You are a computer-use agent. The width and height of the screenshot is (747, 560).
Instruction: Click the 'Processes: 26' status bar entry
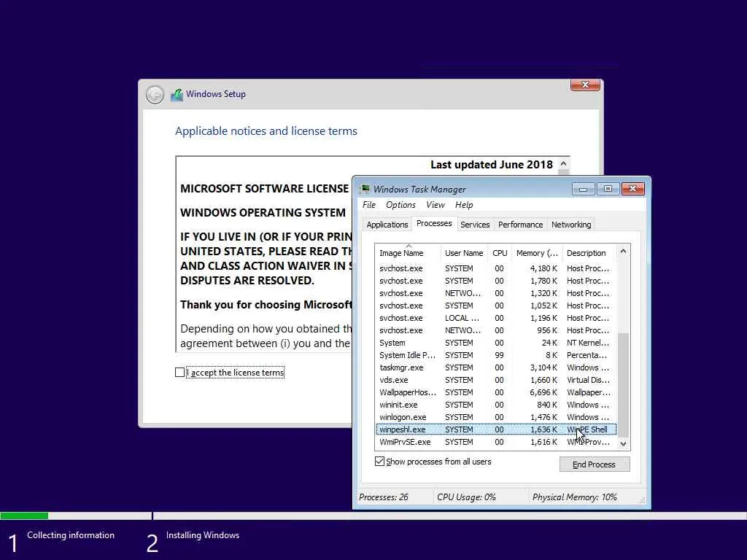pos(384,497)
